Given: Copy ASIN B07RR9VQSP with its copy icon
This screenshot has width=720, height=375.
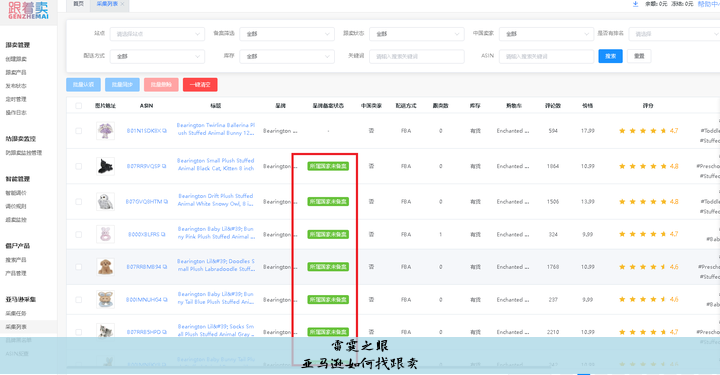Looking at the screenshot, I should tap(164, 166).
